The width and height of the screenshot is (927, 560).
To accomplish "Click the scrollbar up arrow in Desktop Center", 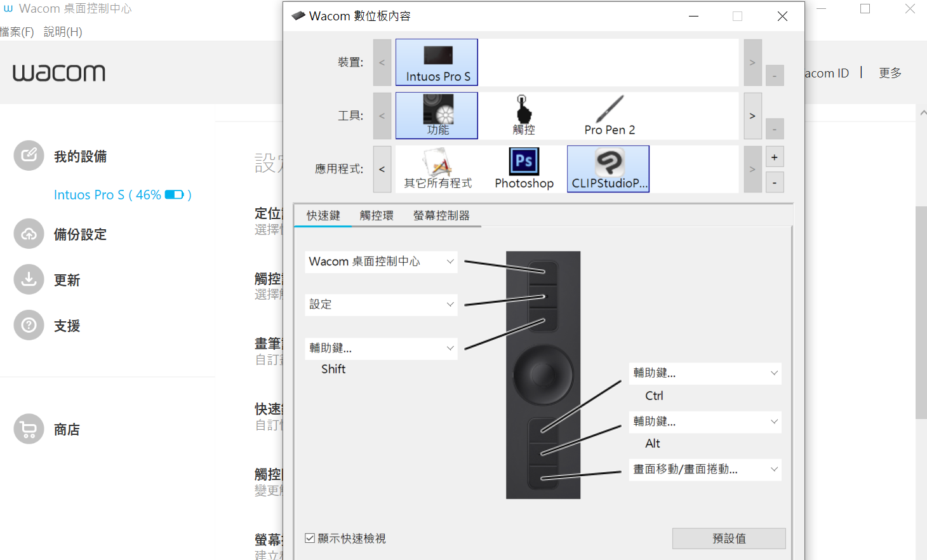I will (923, 112).
